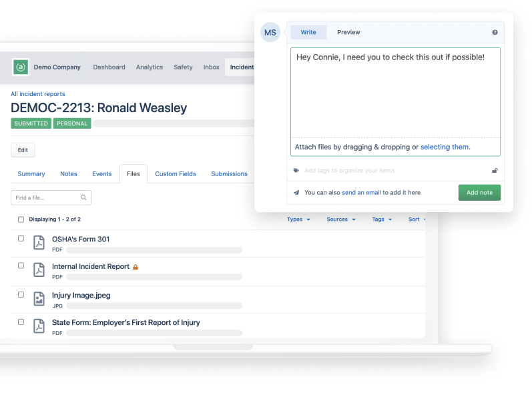Open the Tags filter dropdown
The width and height of the screenshot is (532, 399).
[382, 220]
